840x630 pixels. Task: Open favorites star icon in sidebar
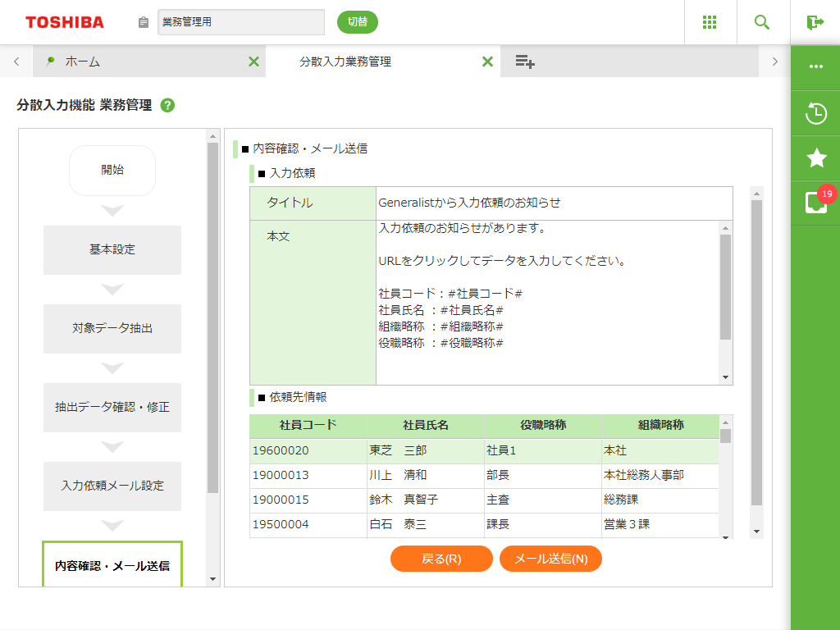point(815,157)
